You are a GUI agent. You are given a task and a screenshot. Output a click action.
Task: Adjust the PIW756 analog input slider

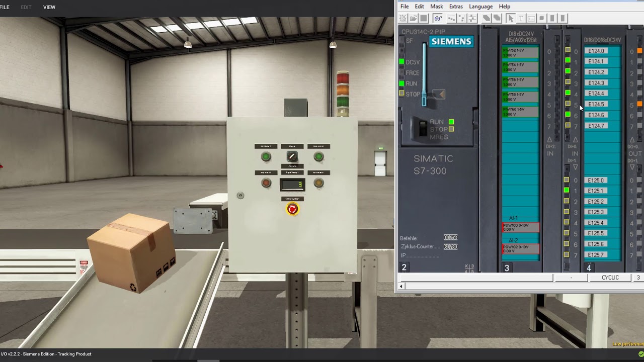point(520,82)
